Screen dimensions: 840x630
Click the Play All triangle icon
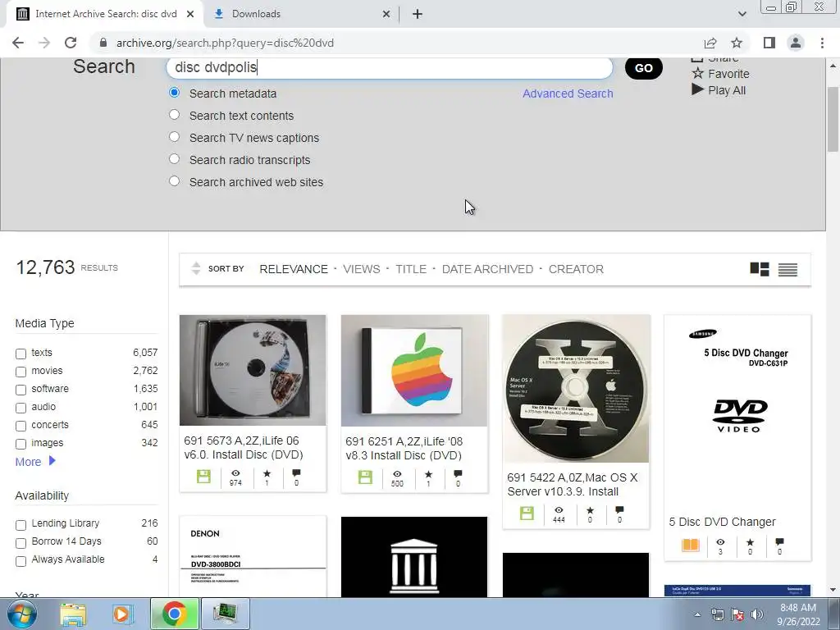click(x=697, y=89)
